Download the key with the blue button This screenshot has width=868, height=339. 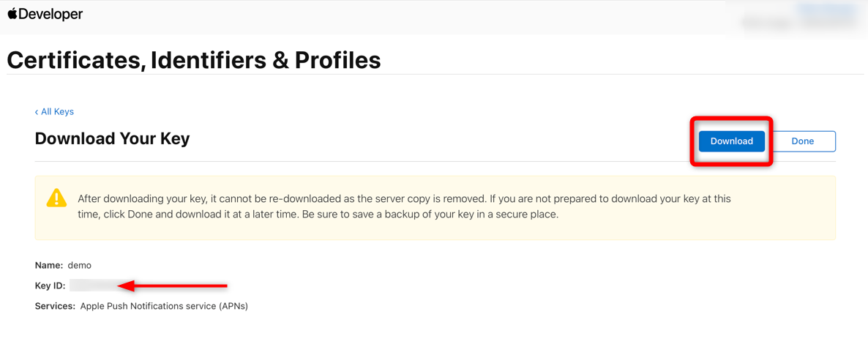click(x=731, y=141)
